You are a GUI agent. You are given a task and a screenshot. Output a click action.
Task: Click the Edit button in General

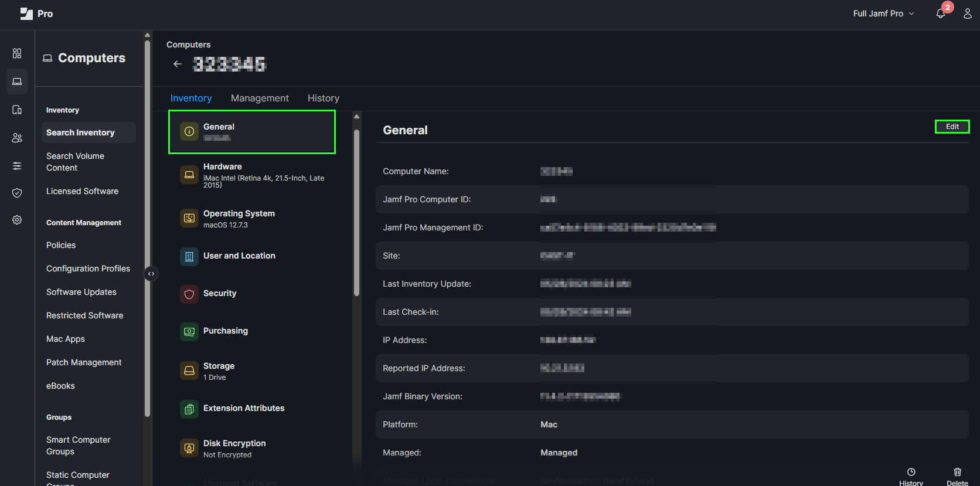(x=952, y=127)
